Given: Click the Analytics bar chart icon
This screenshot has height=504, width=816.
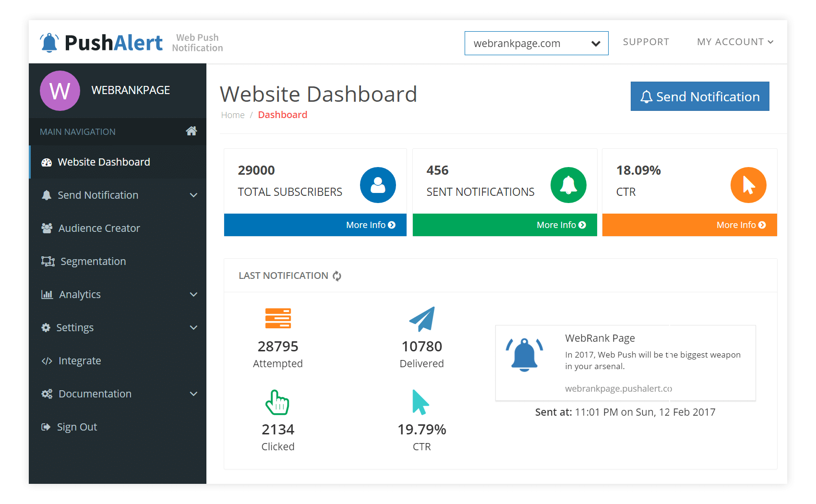Looking at the screenshot, I should point(47,294).
